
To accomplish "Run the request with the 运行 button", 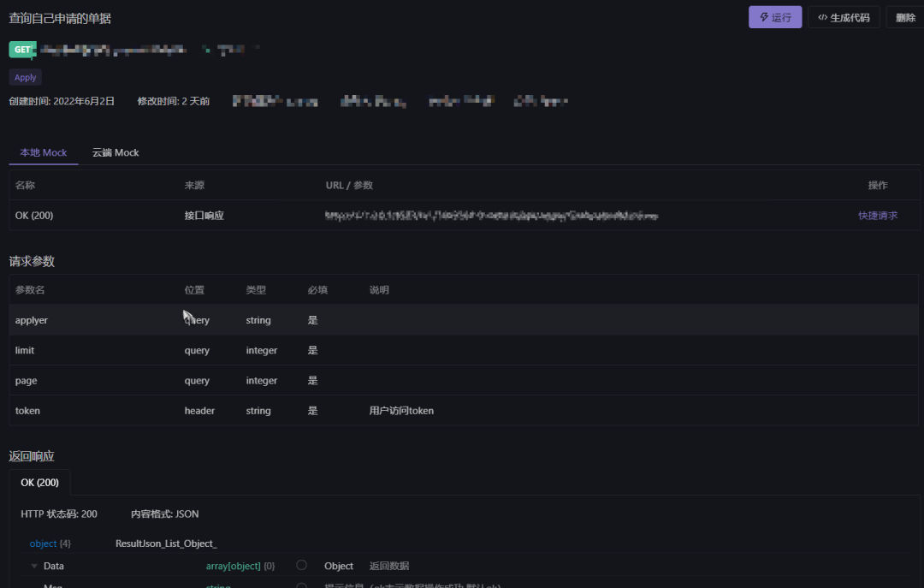I will [774, 16].
